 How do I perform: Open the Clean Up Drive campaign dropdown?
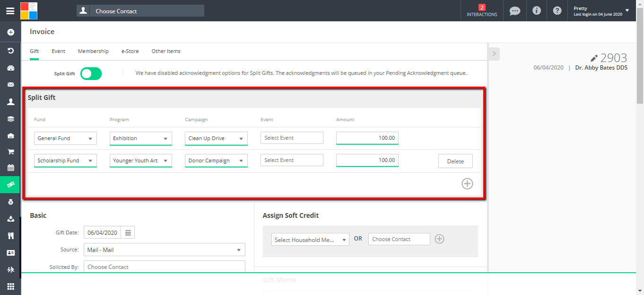pos(216,138)
